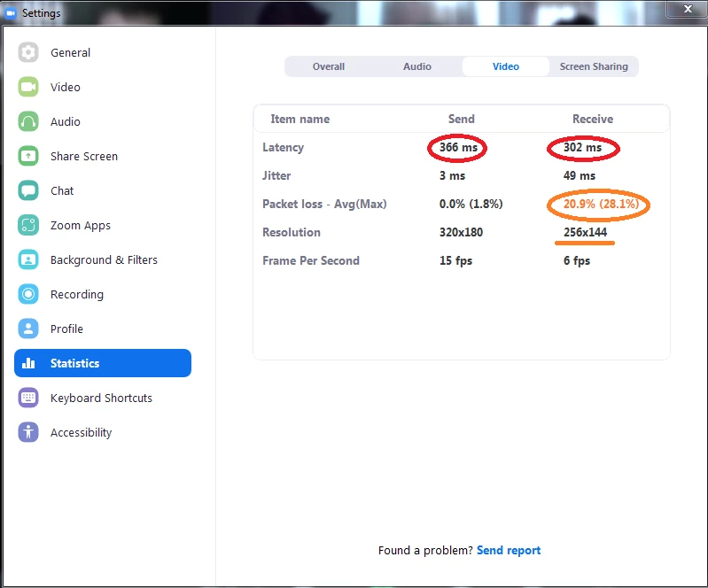This screenshot has height=588, width=708.
Task: Click the Video camera icon in sidebar
Action: click(28, 87)
